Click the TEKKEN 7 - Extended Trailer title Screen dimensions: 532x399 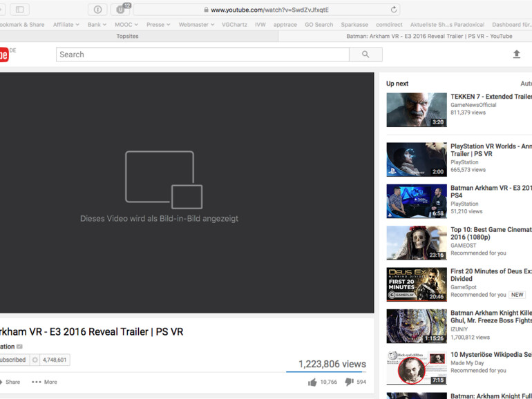coord(491,97)
